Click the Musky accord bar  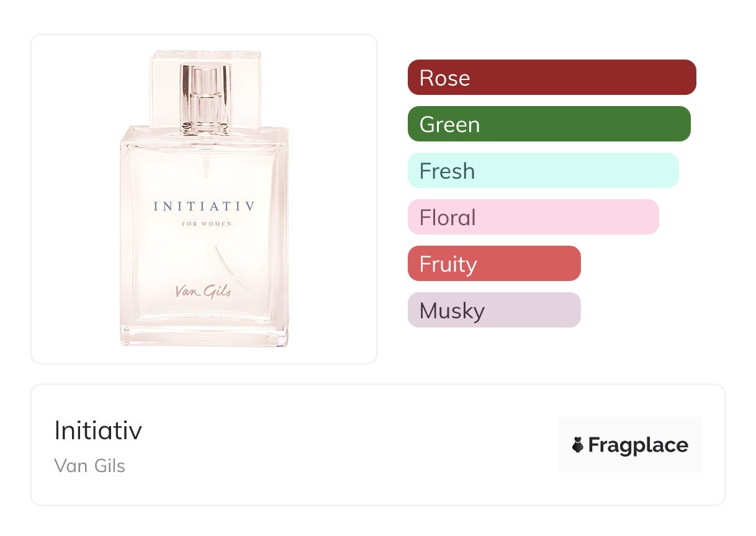[493, 310]
